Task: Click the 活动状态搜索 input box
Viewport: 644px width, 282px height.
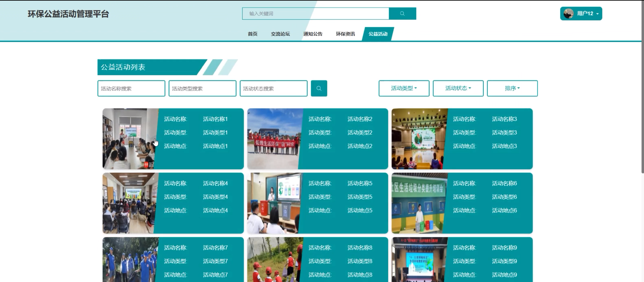Action: tap(274, 88)
